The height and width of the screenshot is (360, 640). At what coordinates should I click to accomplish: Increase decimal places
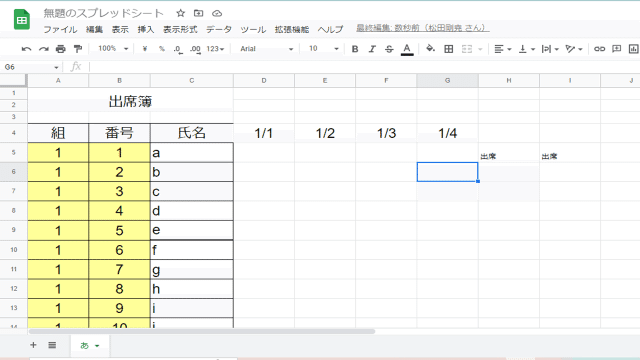[195, 49]
